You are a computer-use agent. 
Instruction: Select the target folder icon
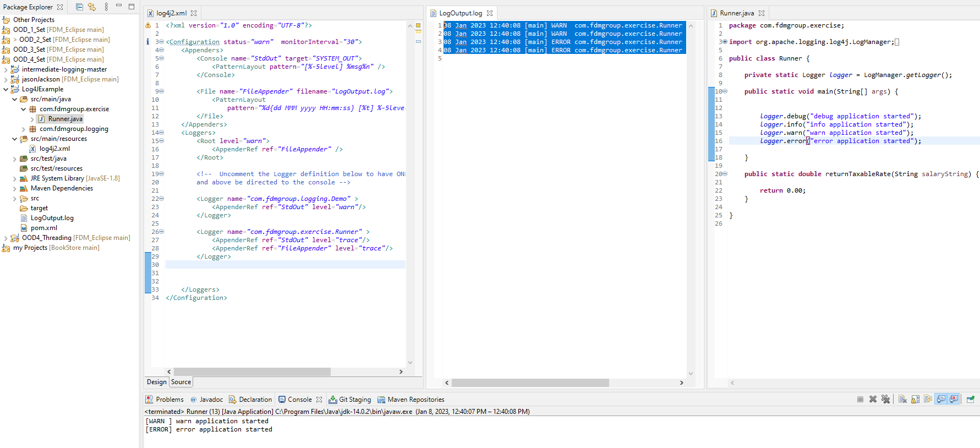point(24,208)
